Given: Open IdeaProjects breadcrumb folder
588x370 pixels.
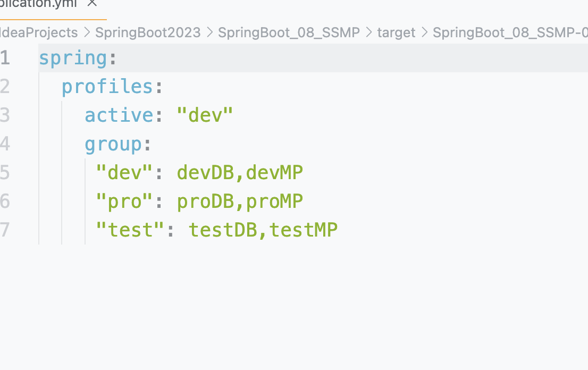Looking at the screenshot, I should (39, 32).
